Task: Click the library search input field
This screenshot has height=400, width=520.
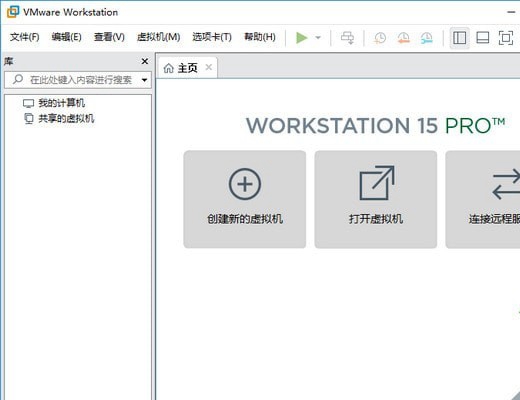Action: pos(78,80)
